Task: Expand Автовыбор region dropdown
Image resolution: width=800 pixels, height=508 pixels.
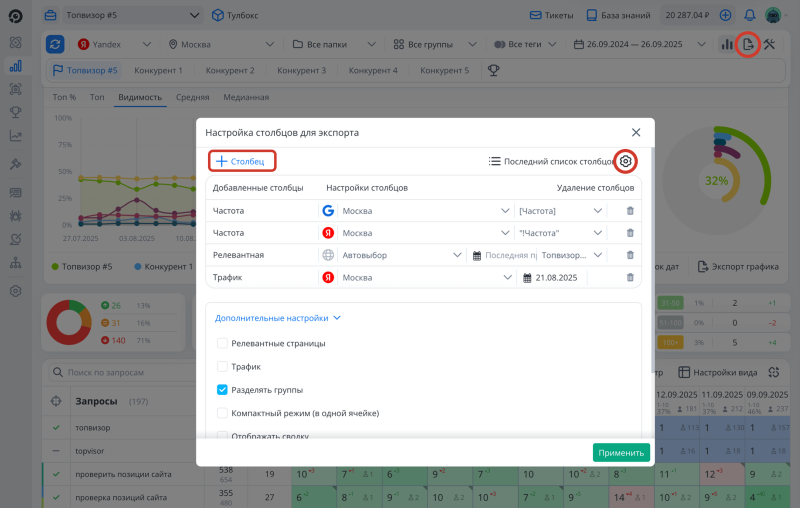Action: [x=400, y=255]
